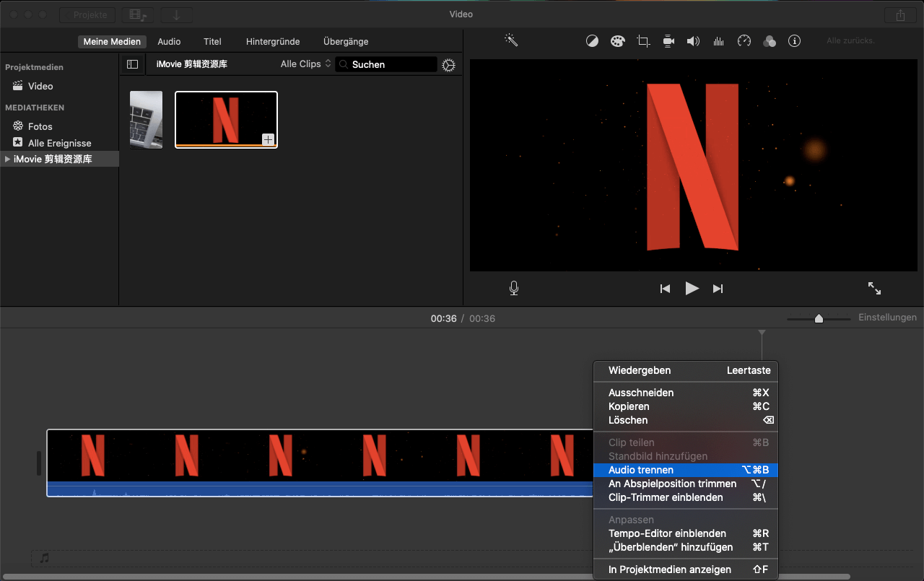
Task: Open the clip filter and audio effects icon
Action: 770,41
